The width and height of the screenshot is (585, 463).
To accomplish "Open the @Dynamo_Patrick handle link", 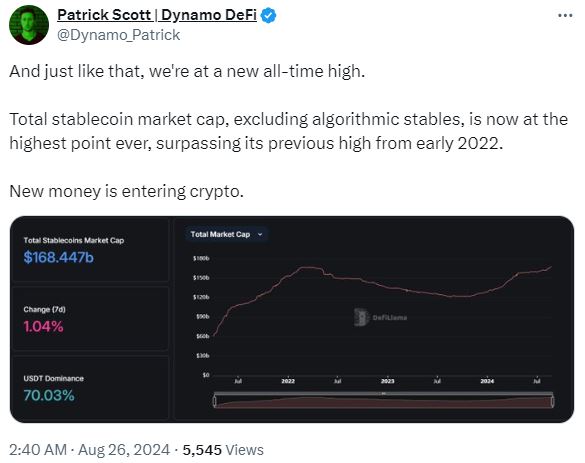I will tap(119, 35).
